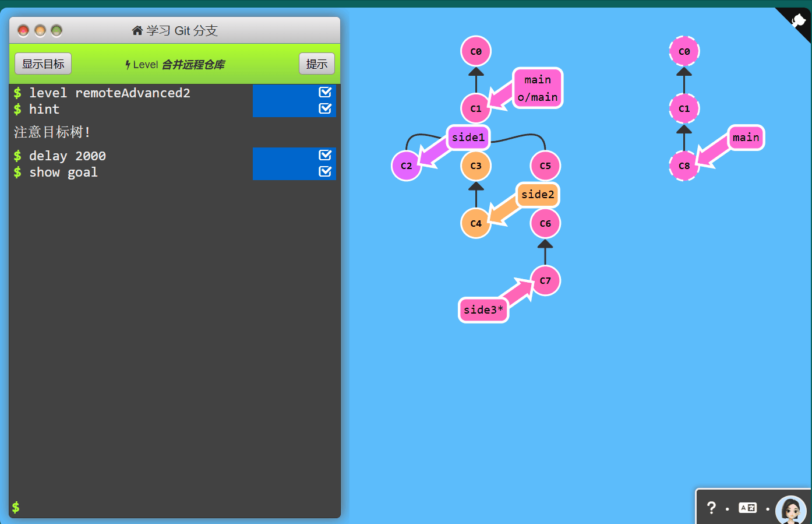Click checkmark beside show goal command
The width and height of the screenshot is (812, 524).
pos(325,171)
